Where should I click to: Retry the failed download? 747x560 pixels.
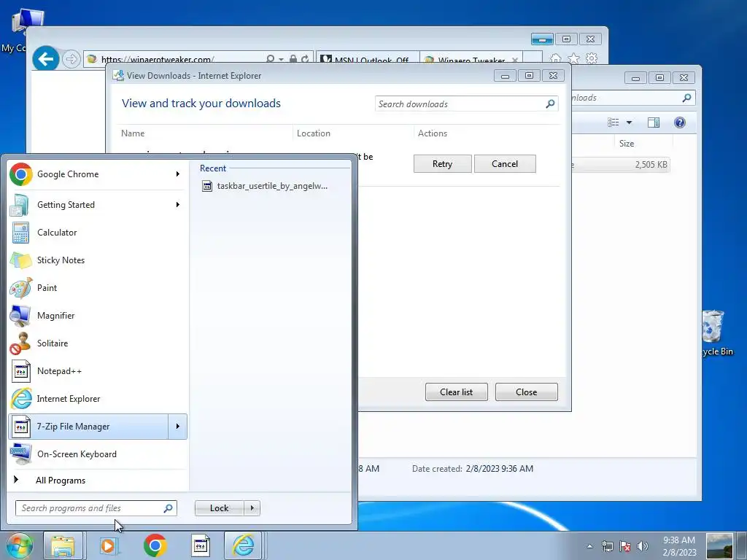443,164
